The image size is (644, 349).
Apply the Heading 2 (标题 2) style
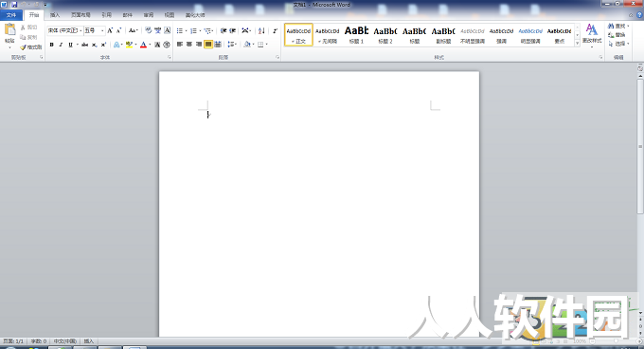click(385, 34)
